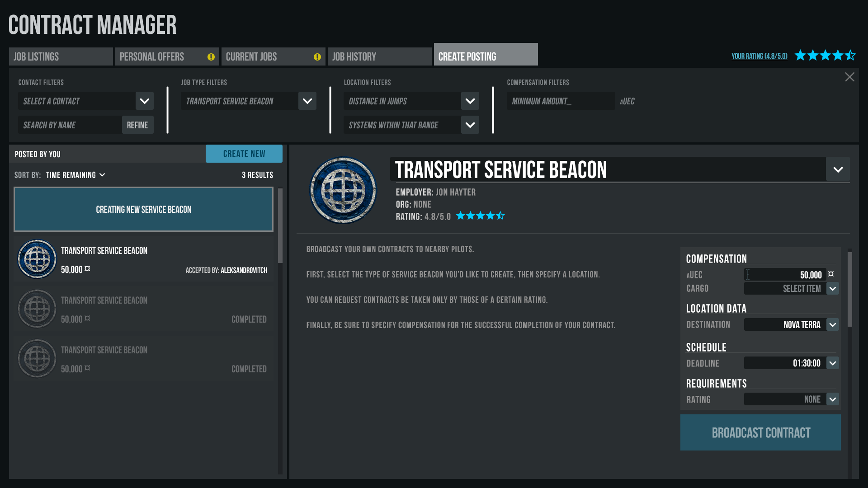The image size is (868, 488).
Task: Open the Deadline time dropdown
Action: tap(832, 363)
